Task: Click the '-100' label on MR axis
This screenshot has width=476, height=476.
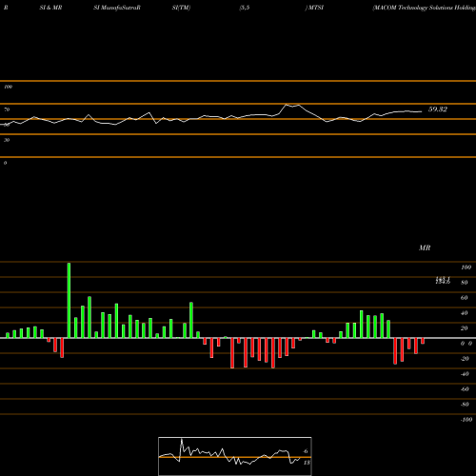Action: pos(466,420)
